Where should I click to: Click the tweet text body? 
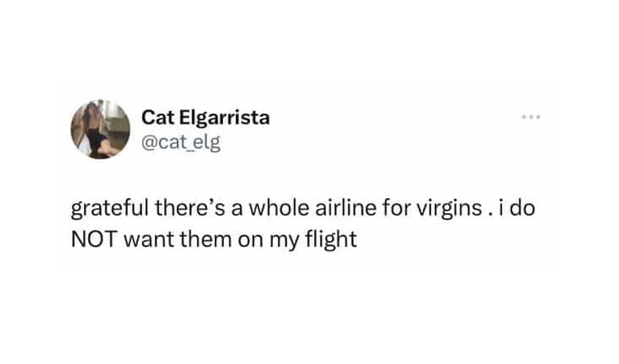(x=291, y=224)
